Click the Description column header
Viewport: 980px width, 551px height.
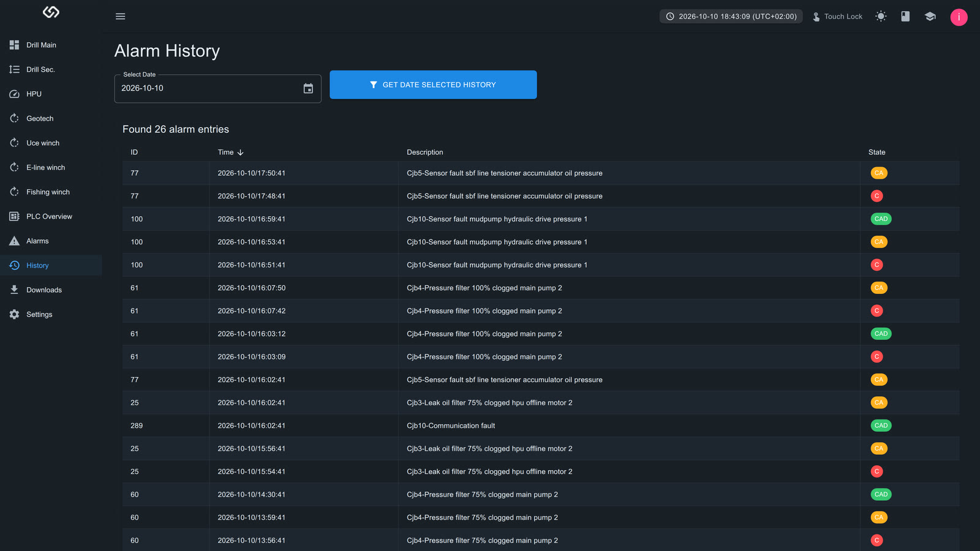click(424, 152)
